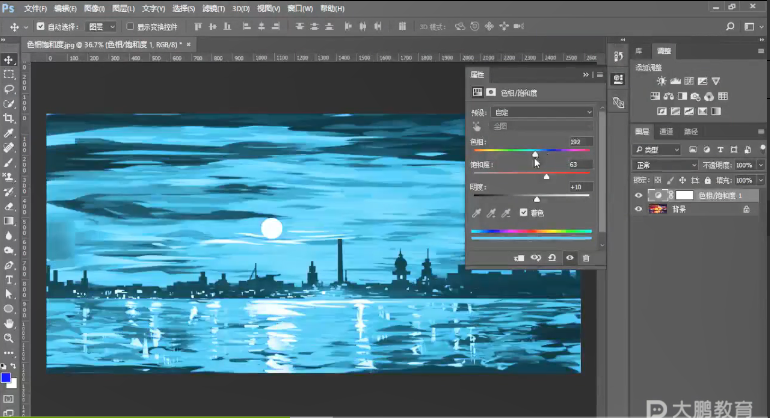Screen dimensions: 770x418
Task: Select the Horizontal Type tool
Action: (9, 280)
